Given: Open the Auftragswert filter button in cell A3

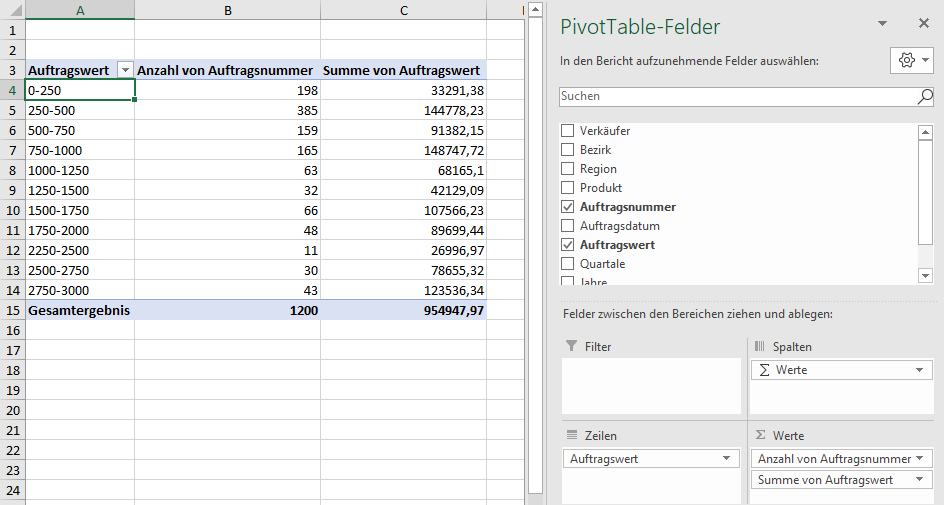Looking at the screenshot, I should point(125,70).
